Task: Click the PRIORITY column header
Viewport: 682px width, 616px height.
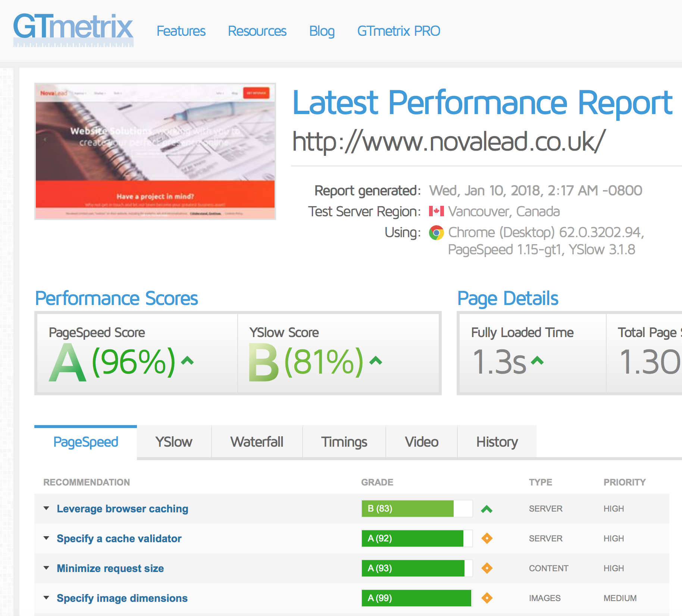Action: pos(625,482)
